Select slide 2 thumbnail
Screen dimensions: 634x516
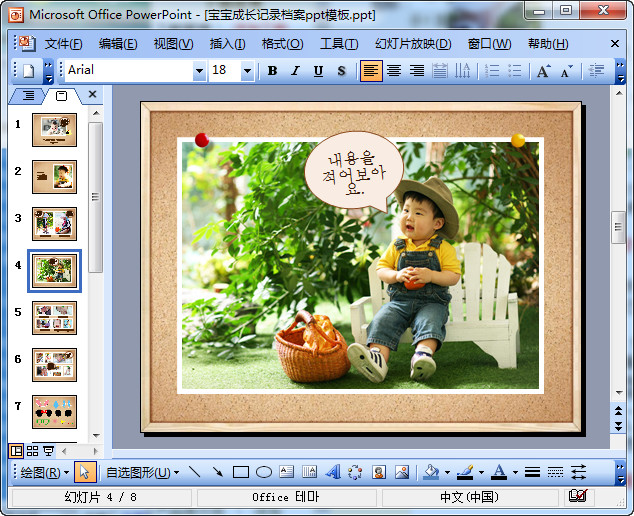54,177
